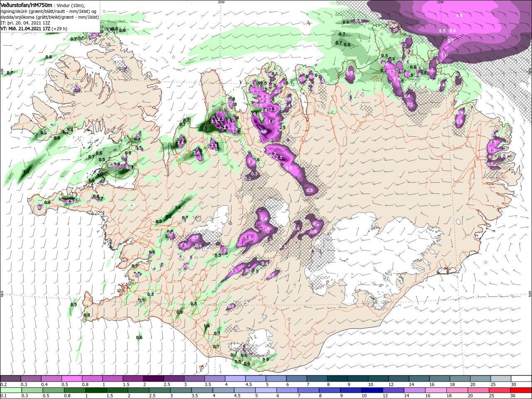This screenshot has width=532, height=399.
Task: Click the 'IT: þri. 20. 04. 2021 12Z' line
Action: (26, 23)
